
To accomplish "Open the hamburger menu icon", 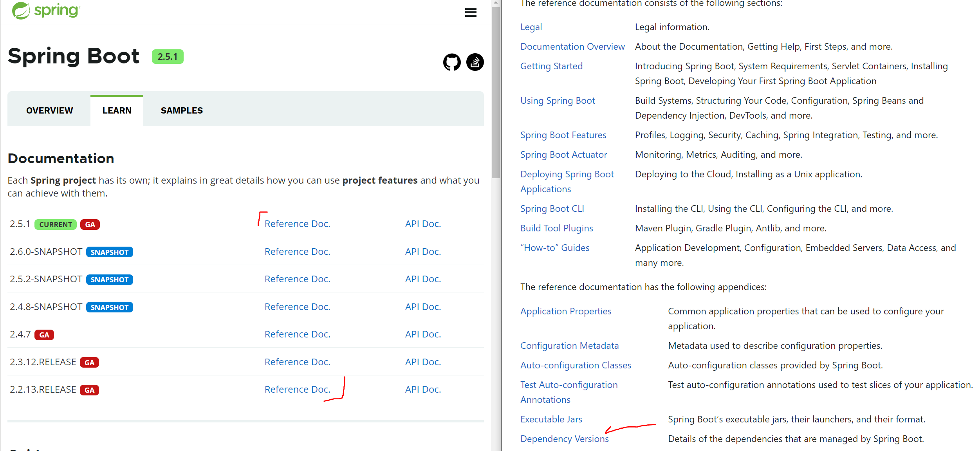I will tap(470, 13).
